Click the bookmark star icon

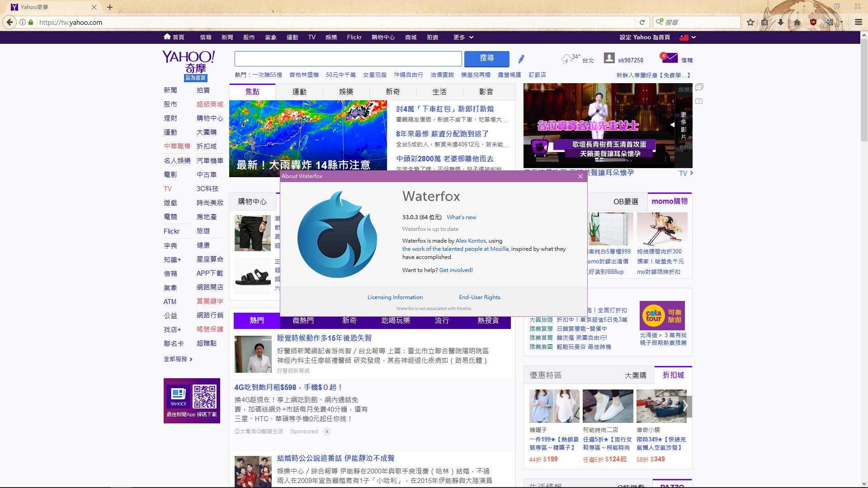point(750,22)
